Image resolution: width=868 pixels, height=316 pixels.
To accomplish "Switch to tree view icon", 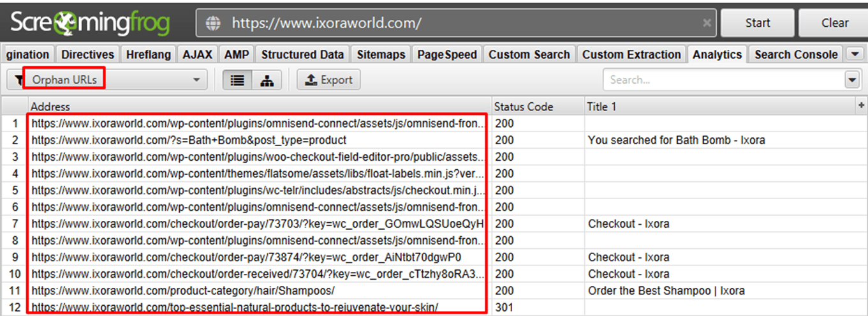I will (x=267, y=80).
